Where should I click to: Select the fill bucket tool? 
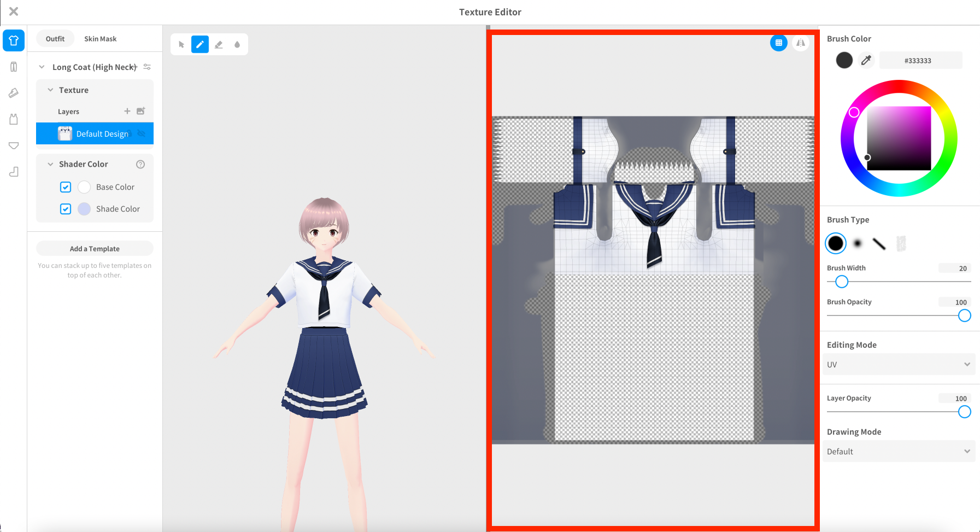[237, 44]
